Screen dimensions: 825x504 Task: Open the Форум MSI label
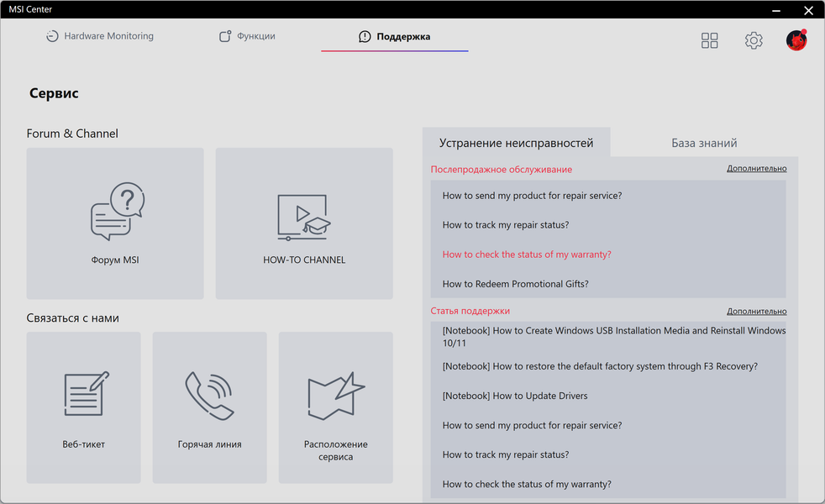(115, 260)
